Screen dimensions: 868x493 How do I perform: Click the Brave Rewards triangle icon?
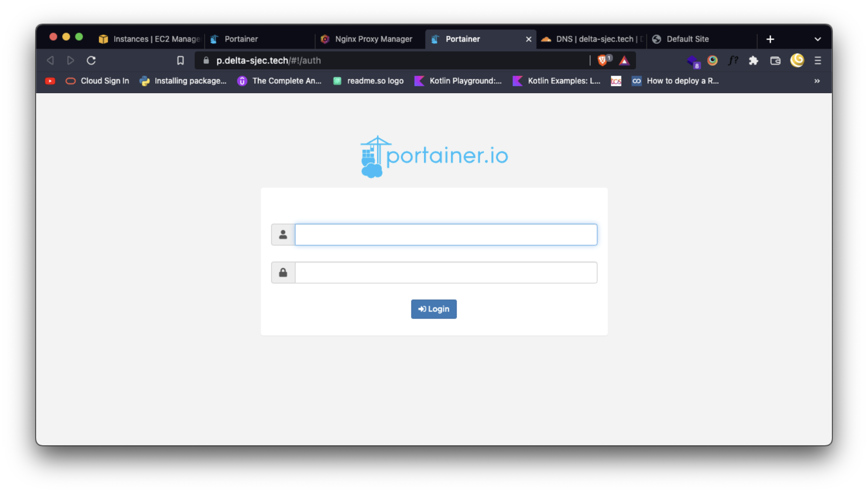(624, 61)
